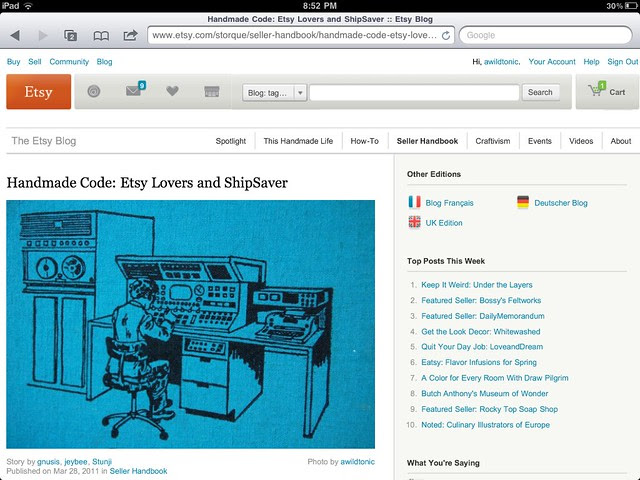Open the Videos tab

[581, 141]
